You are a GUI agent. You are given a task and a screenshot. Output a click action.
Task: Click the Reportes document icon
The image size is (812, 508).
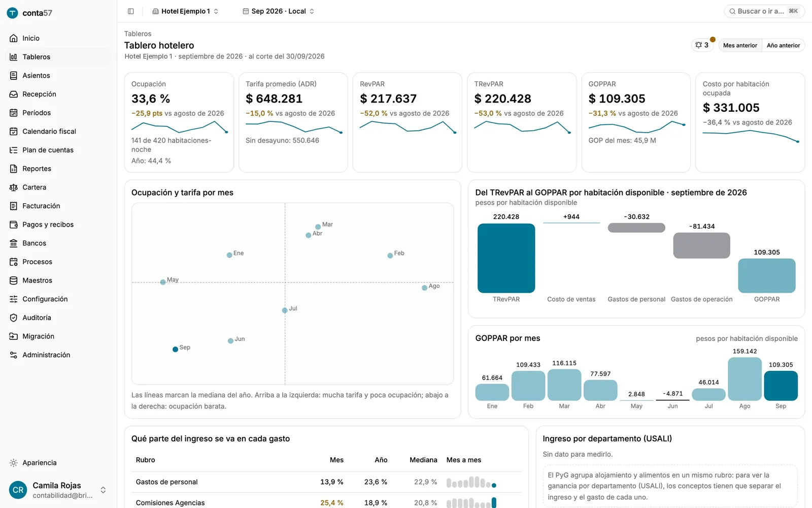click(14, 169)
